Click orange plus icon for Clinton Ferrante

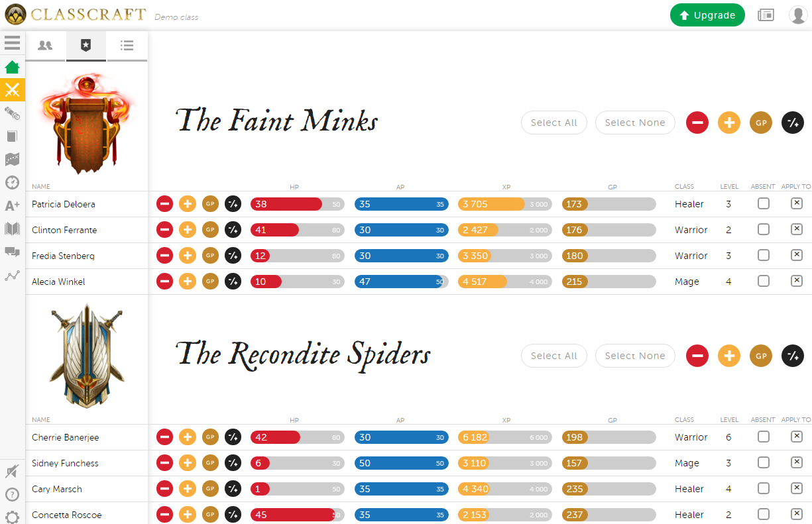(x=188, y=230)
